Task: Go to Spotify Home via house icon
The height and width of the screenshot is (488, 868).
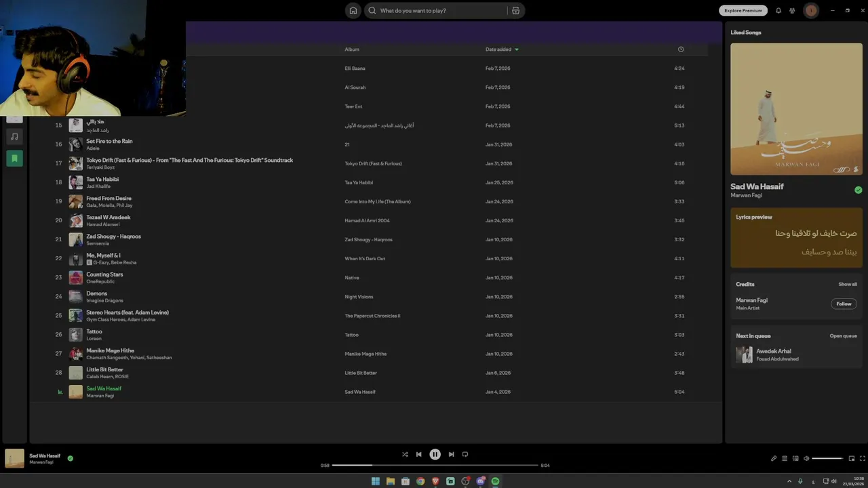Action: (353, 11)
